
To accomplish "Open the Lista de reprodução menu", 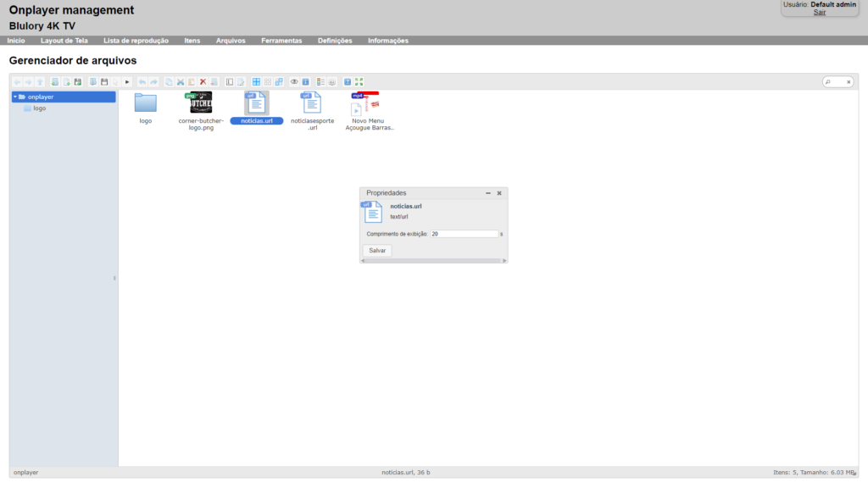I will point(136,41).
